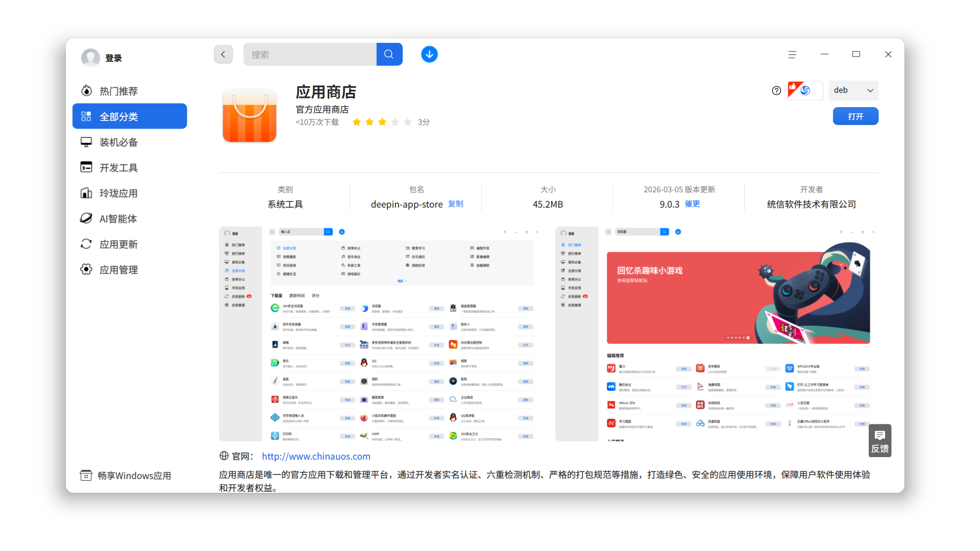
Task: Click the 应用更新 refresh icon
Action: [x=86, y=244]
